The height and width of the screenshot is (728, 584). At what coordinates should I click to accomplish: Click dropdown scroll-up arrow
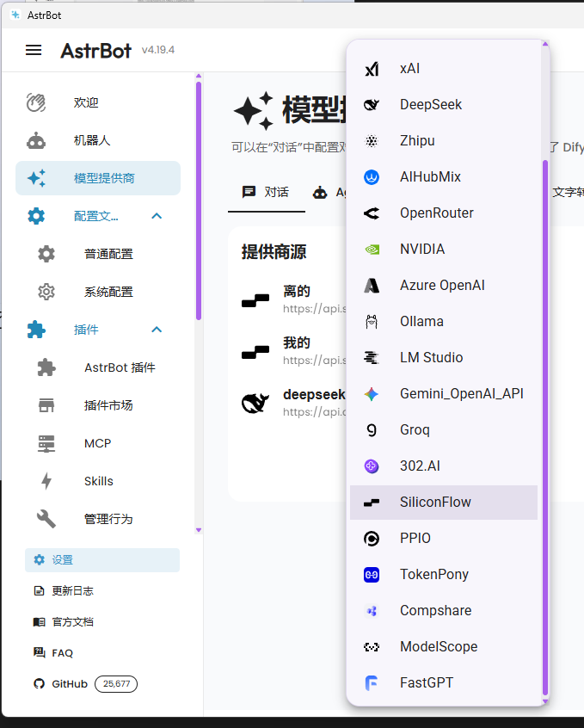545,44
